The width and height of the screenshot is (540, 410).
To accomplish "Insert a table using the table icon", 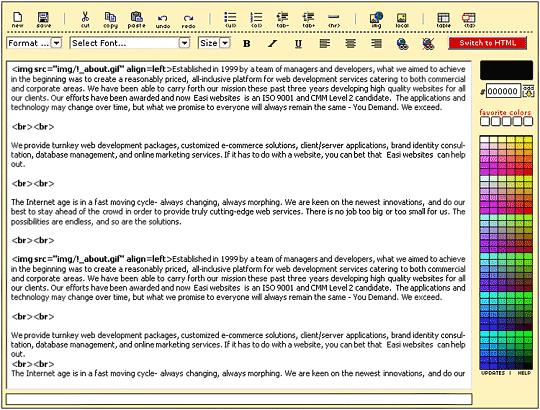I will pos(444,20).
